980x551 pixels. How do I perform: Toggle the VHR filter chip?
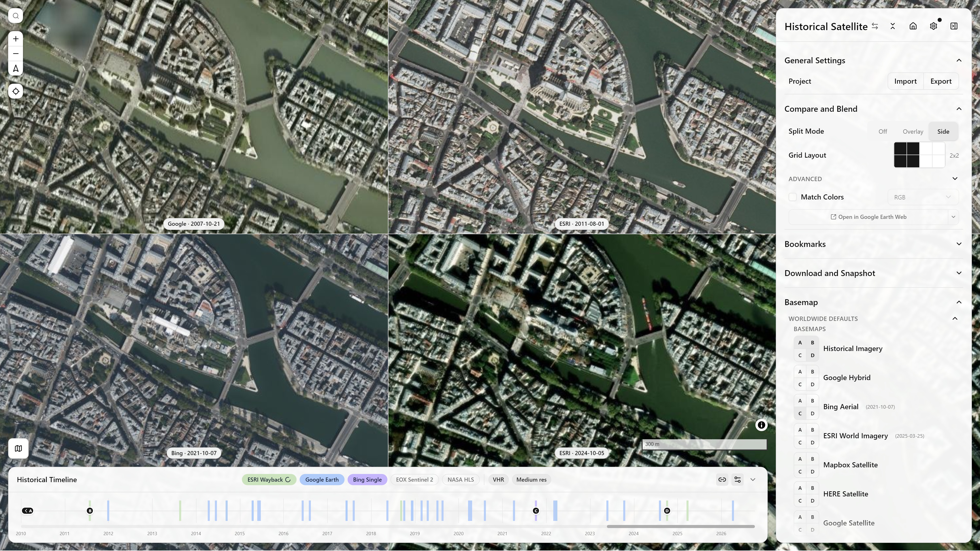click(x=498, y=480)
